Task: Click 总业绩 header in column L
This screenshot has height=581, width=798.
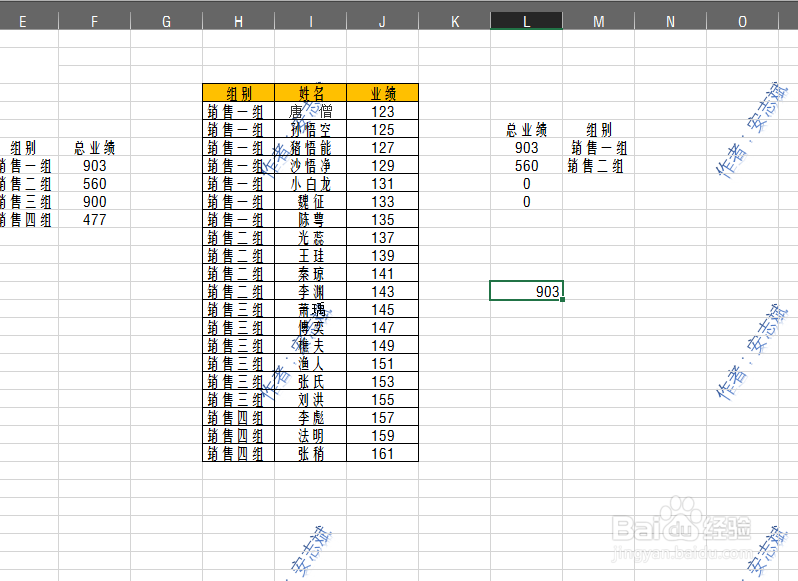Action: [x=526, y=130]
